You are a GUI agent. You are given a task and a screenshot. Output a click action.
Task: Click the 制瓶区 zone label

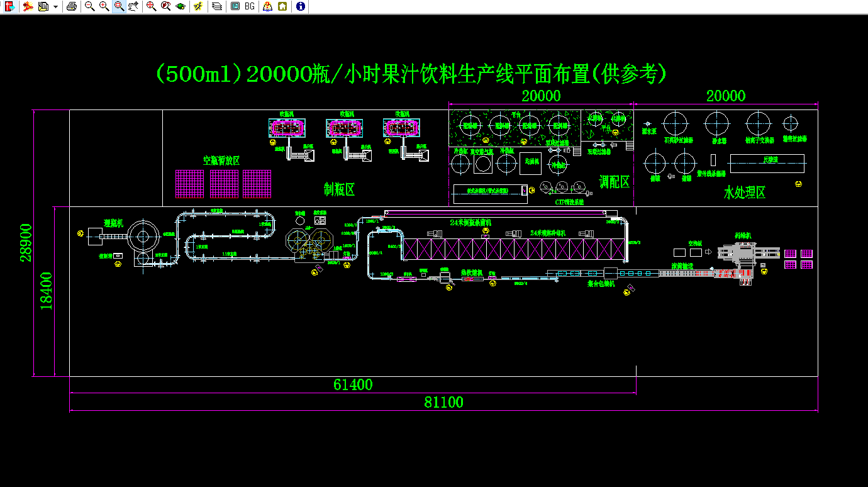[339, 189]
